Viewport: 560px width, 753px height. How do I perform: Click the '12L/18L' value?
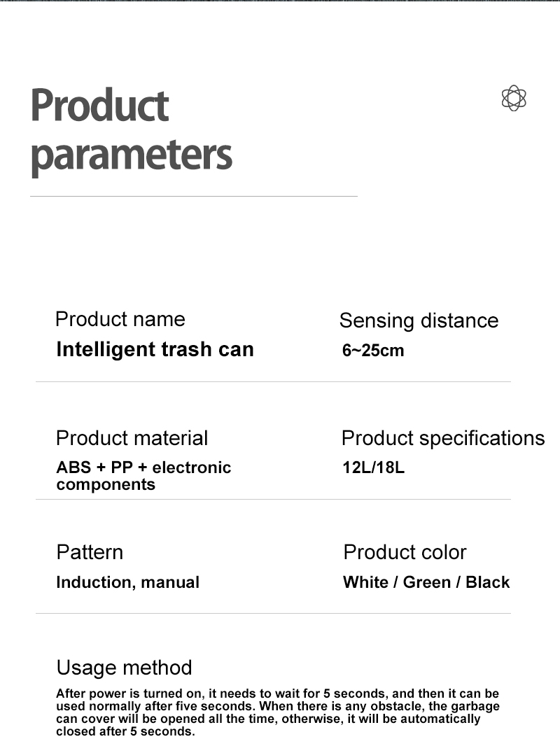(x=374, y=467)
